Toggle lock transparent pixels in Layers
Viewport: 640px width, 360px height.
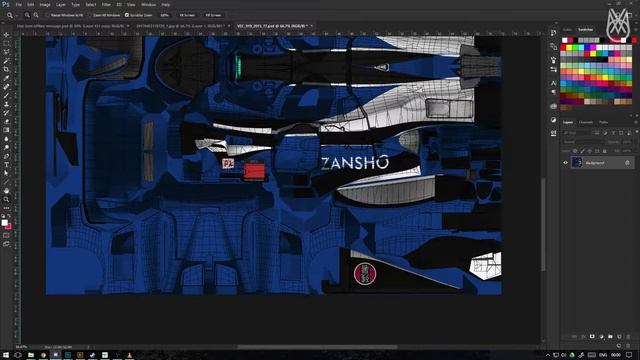(x=575, y=151)
